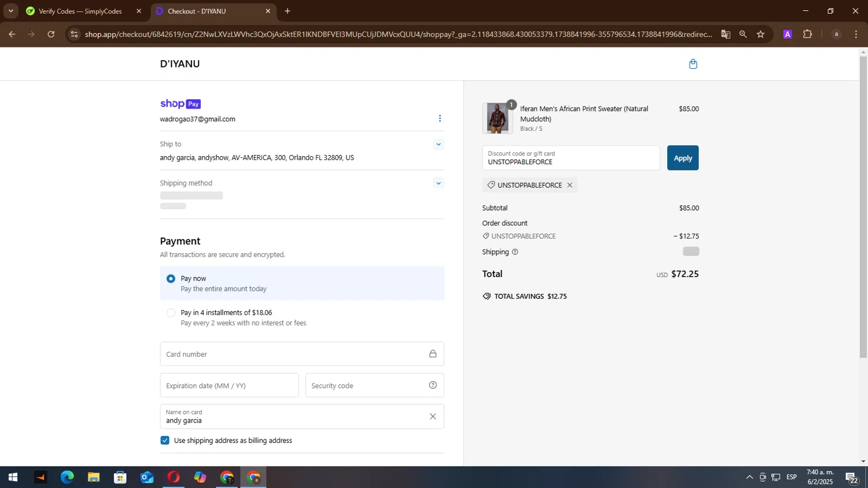868x488 pixels.
Task: Open the purple A extension
Action: tap(788, 34)
